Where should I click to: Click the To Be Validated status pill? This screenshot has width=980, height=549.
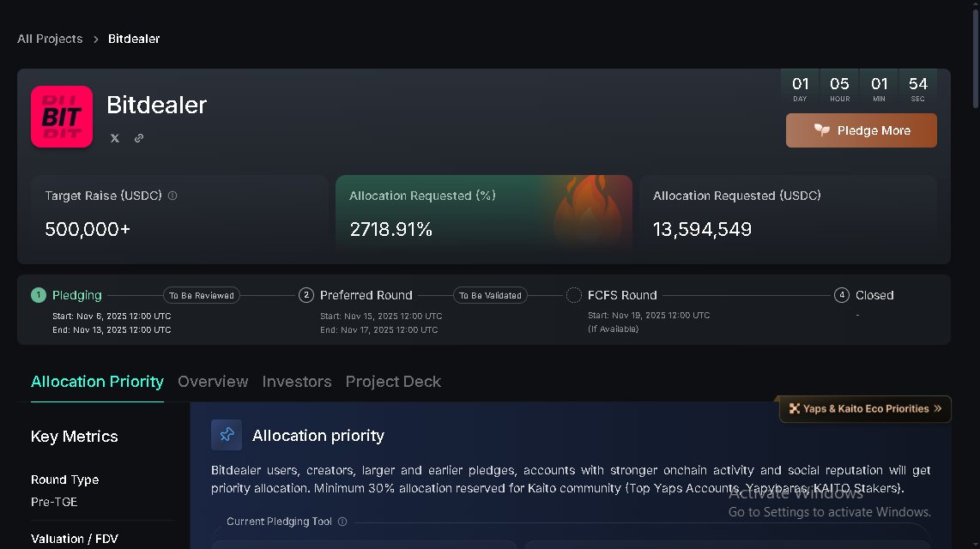click(490, 295)
